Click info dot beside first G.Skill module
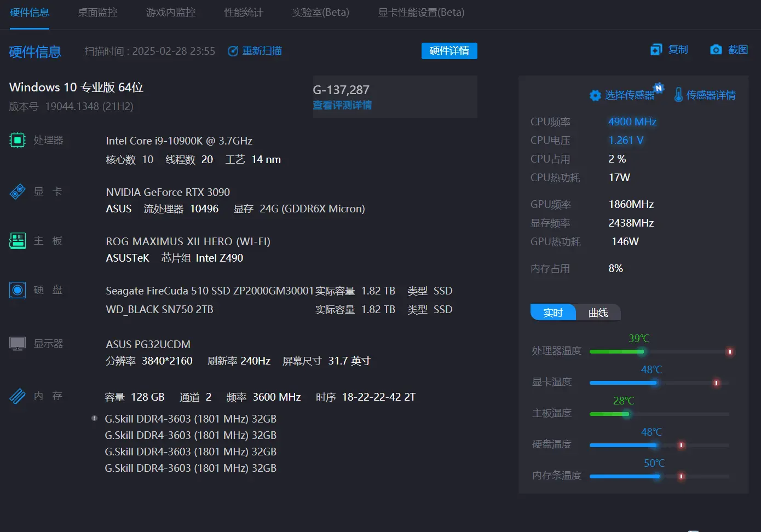The height and width of the screenshot is (532, 761). tap(94, 418)
